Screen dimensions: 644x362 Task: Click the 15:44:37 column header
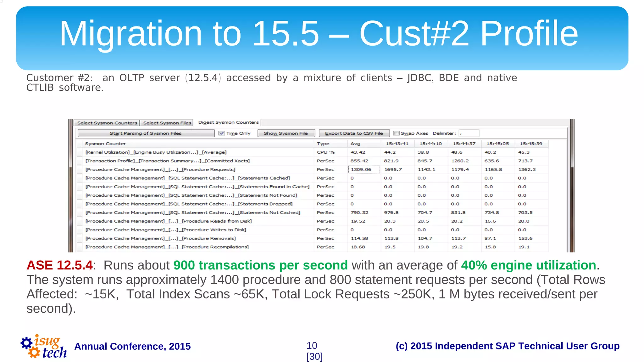point(464,144)
